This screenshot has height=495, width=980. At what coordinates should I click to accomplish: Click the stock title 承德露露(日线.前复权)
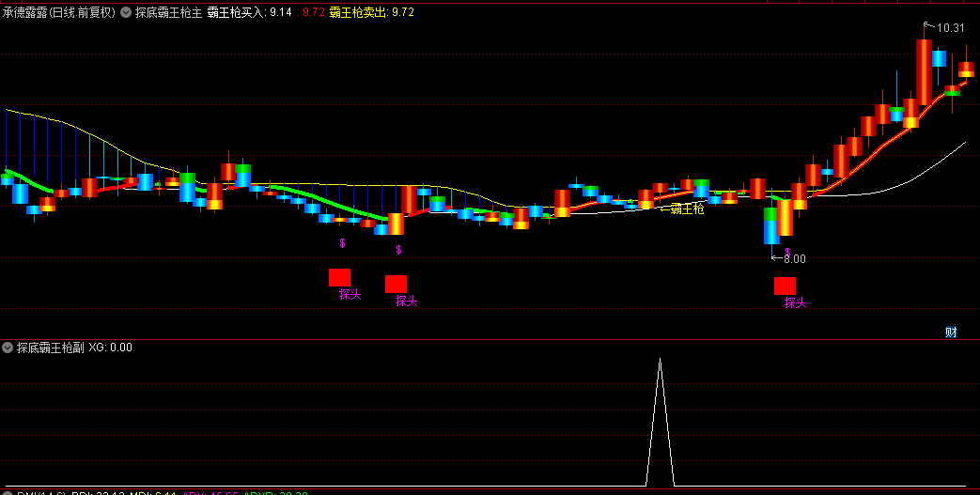pyautogui.click(x=59, y=12)
